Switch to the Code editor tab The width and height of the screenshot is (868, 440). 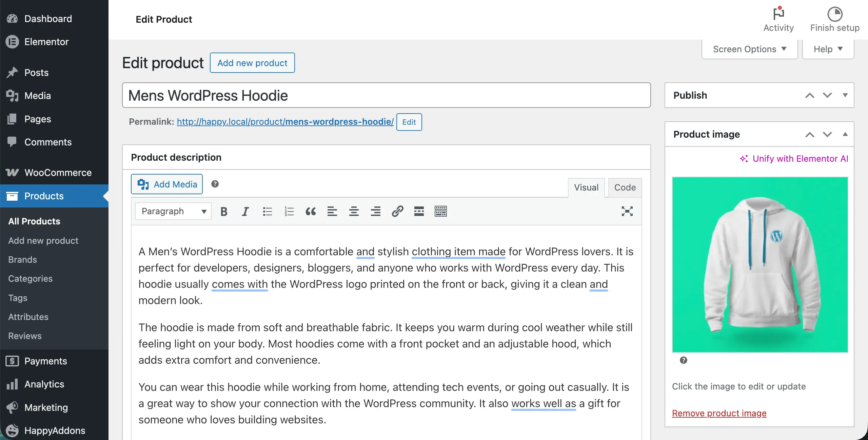tap(625, 187)
